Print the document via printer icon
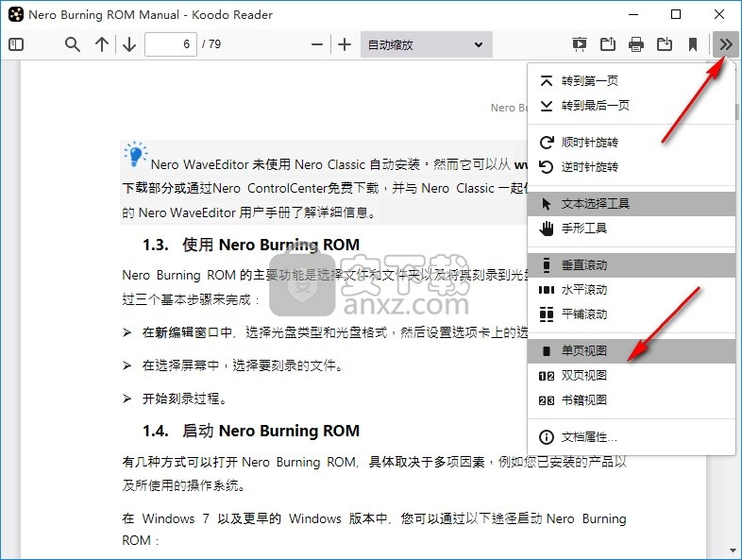Viewport: 742px width, 560px height. tap(636, 44)
